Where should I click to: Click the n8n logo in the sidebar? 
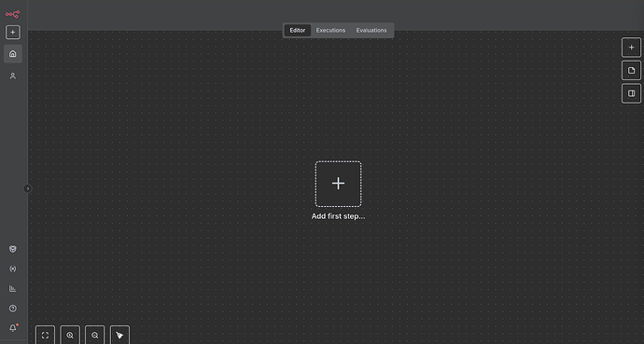(x=12, y=14)
